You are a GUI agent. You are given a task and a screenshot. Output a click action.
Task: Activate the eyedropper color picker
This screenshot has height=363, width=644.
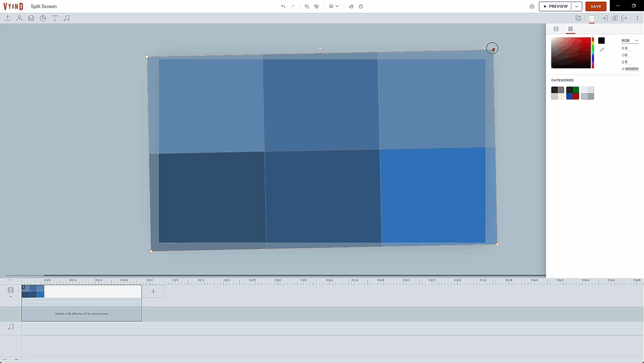point(602,49)
